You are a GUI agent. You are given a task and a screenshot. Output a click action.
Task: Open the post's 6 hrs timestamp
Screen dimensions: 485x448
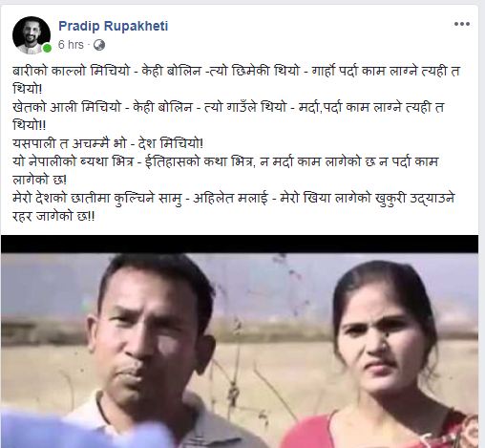click(x=71, y=45)
